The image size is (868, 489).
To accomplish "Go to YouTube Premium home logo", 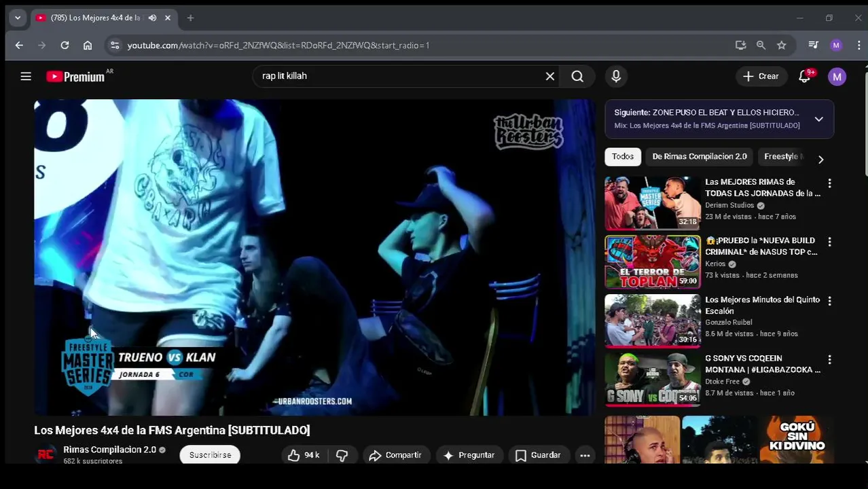I will 75,77.
